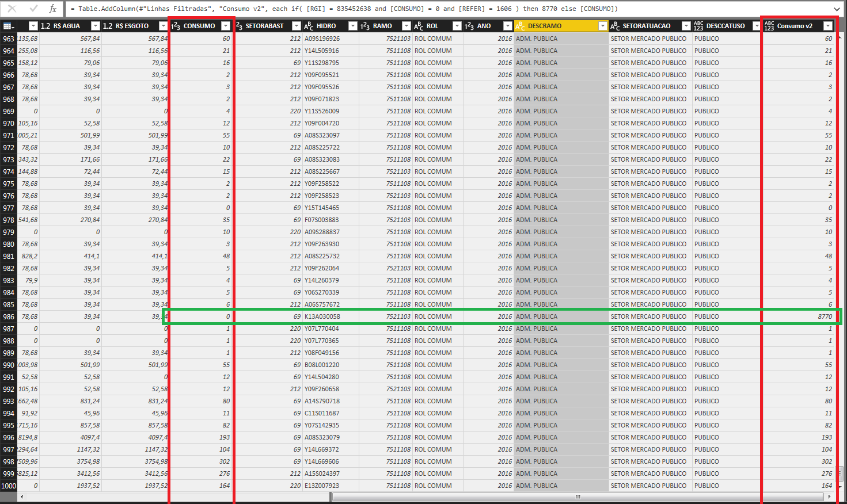This screenshot has width=847, height=504.
Task: Select the HIDRO cell Y11S298795
Action: point(331,63)
